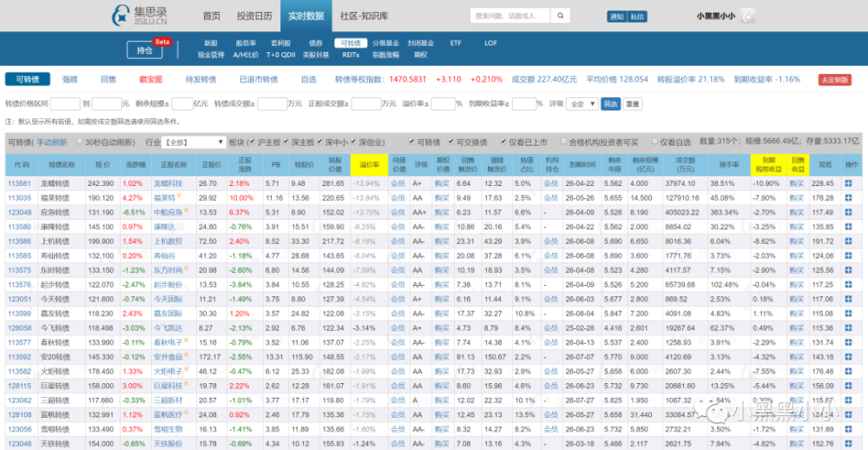Uncheck the 深创业 board checkbox
Screen dimensions: 868x450
coord(354,142)
